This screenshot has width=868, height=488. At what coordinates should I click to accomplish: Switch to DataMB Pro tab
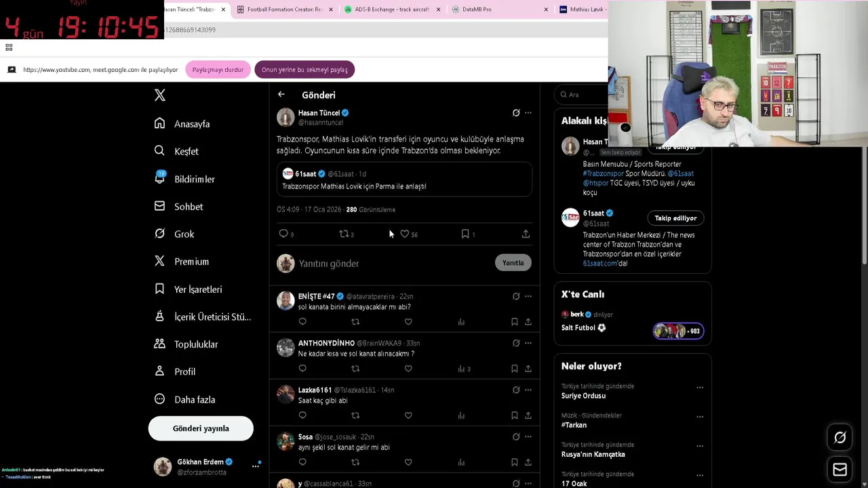tap(500, 9)
